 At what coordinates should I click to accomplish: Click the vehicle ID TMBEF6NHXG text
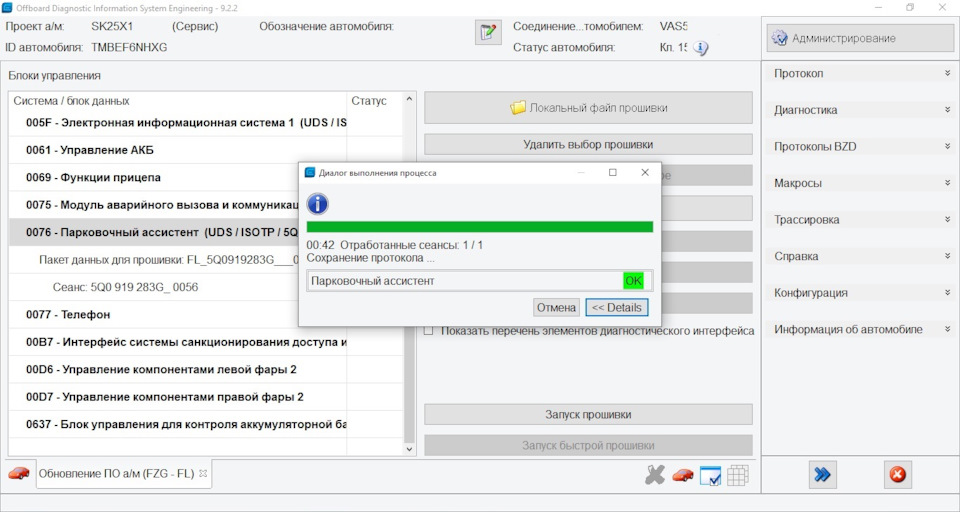click(129, 47)
